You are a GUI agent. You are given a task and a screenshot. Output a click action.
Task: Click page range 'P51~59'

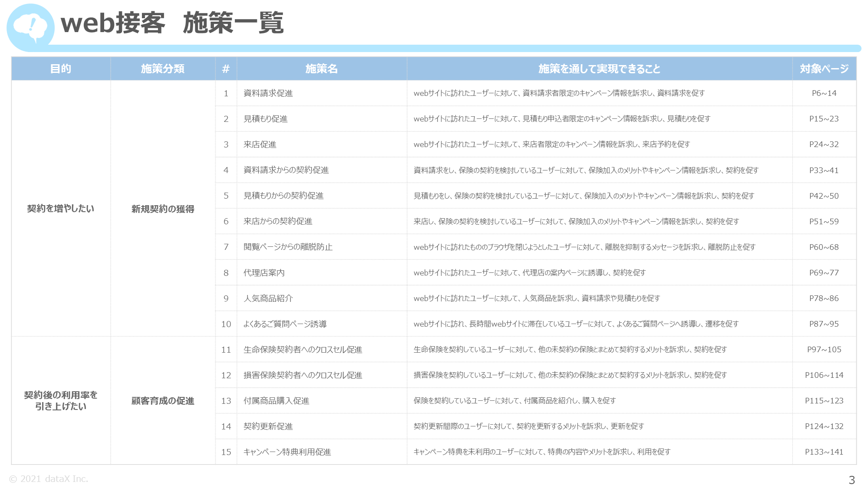pos(824,222)
